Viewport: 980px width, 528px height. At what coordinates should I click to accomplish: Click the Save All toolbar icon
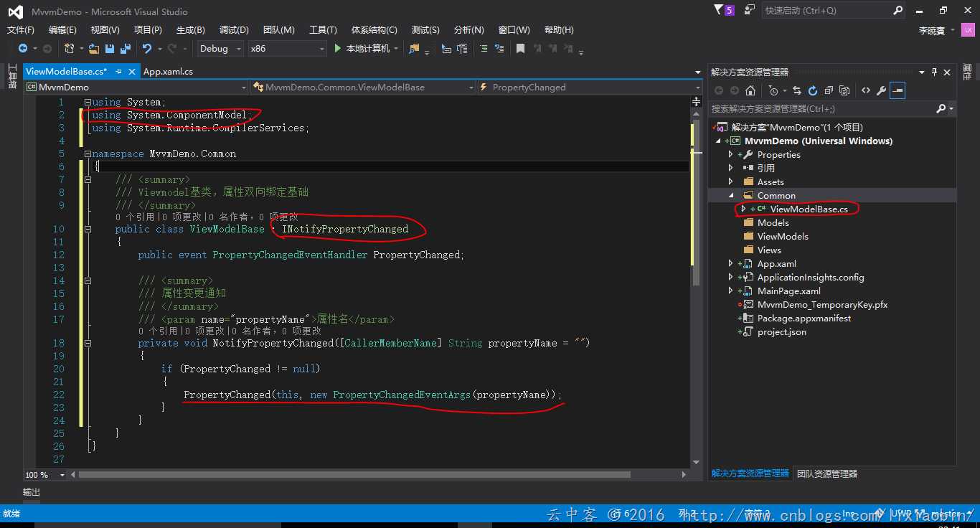coord(126,49)
